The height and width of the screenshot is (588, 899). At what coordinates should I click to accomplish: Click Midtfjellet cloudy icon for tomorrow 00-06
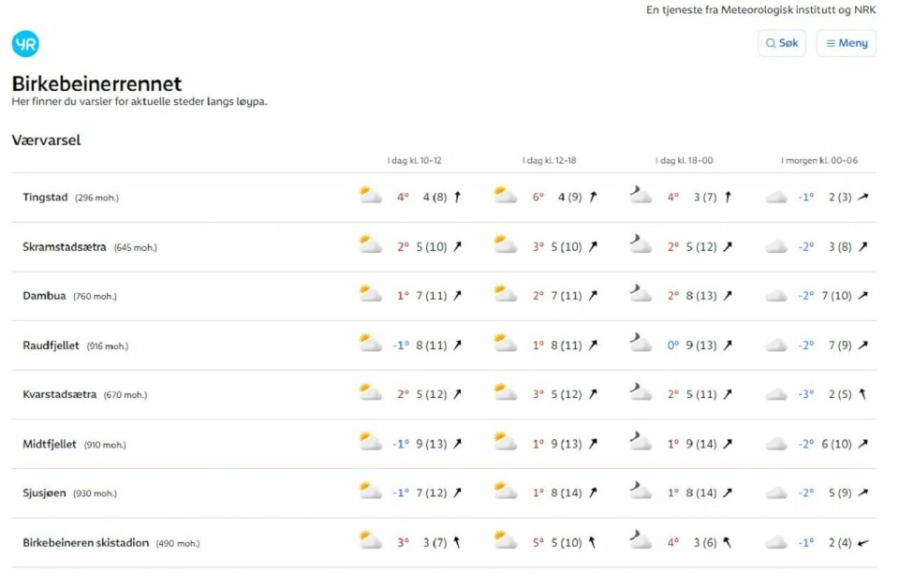tap(776, 444)
